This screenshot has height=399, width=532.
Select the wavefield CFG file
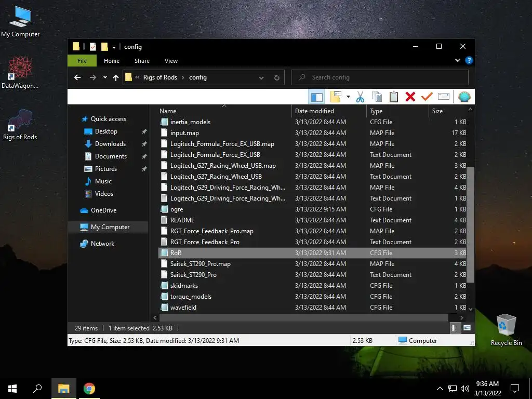(313, 308)
